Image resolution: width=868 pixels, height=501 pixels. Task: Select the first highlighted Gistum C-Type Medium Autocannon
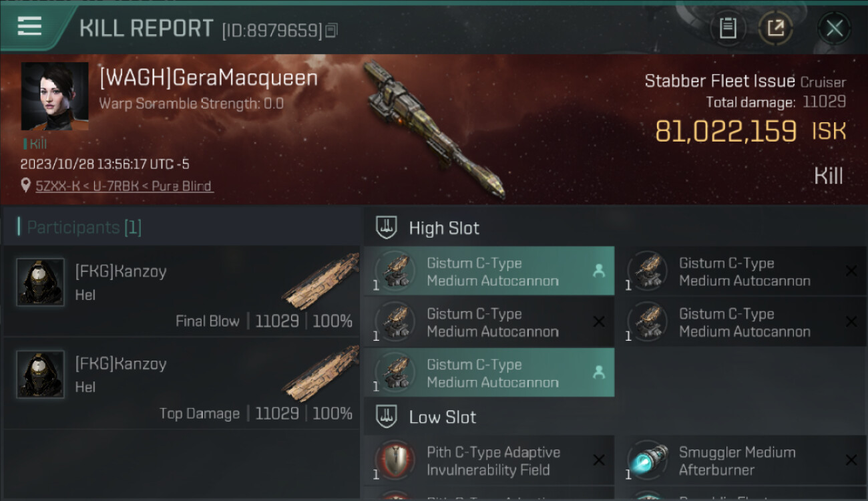pos(489,271)
